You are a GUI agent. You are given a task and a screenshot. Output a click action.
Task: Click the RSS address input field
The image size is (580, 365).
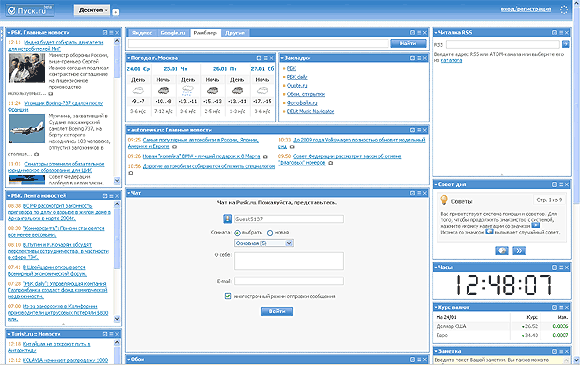coord(503,44)
